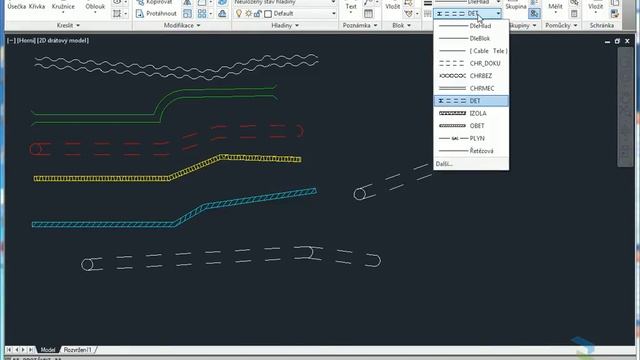This screenshot has height=360, width=640.
Task: Restore the drawing viewport window button
Action: [x=617, y=41]
